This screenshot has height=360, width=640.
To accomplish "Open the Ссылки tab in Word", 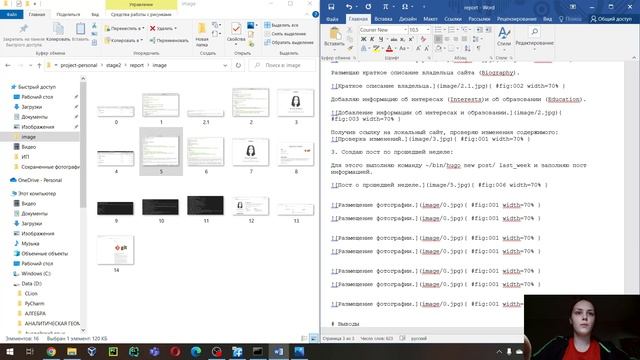I will (453, 19).
